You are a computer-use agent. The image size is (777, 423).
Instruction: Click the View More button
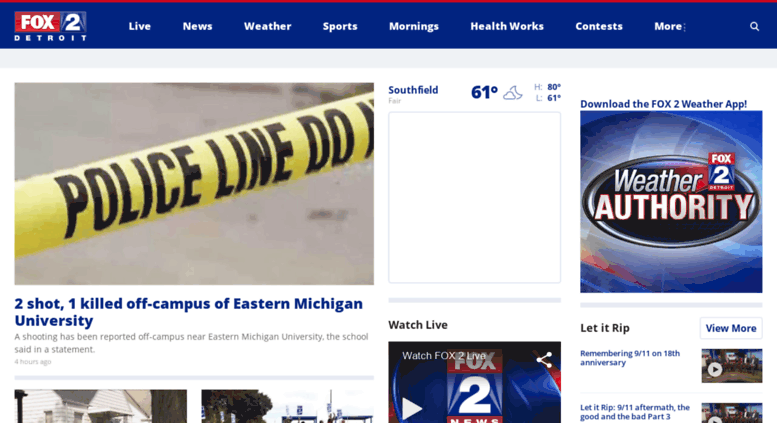pos(730,328)
